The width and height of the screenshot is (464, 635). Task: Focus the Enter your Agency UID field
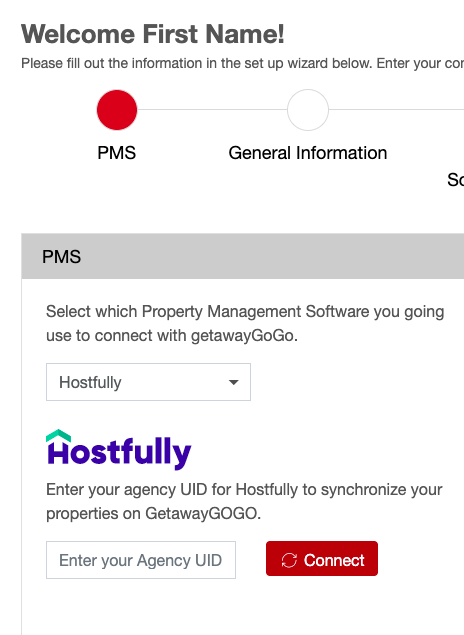pyautogui.click(x=141, y=560)
